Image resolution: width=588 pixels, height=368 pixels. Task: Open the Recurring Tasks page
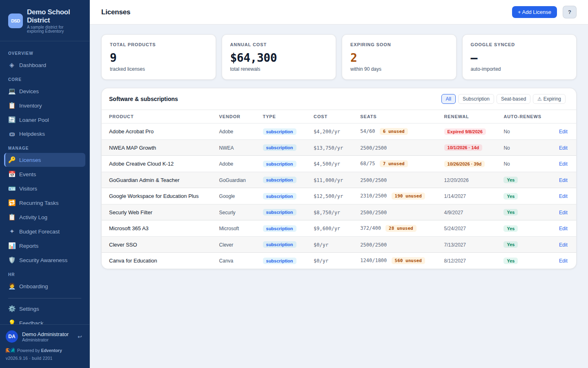[x=45, y=203]
